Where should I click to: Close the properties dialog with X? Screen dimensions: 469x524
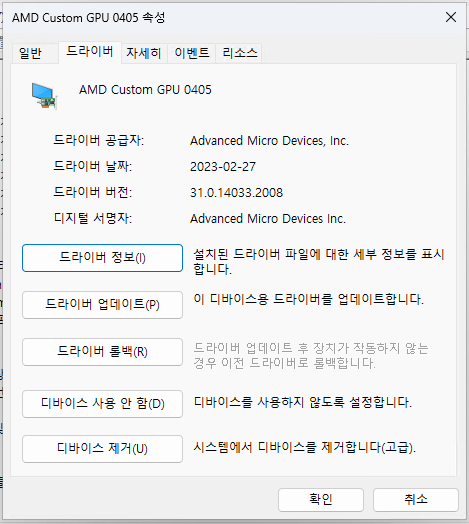[x=451, y=17]
